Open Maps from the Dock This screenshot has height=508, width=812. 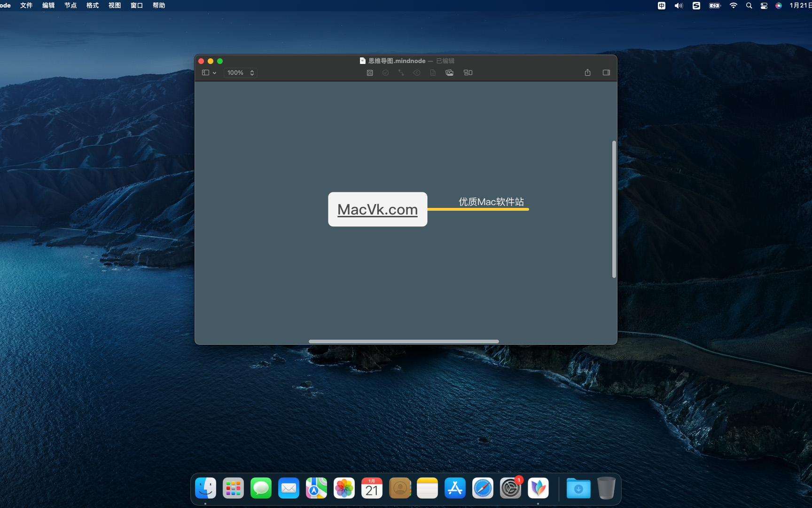coord(316,488)
